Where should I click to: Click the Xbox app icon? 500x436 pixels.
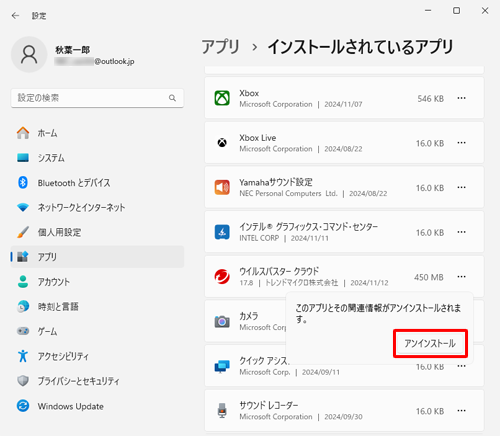pos(222,98)
